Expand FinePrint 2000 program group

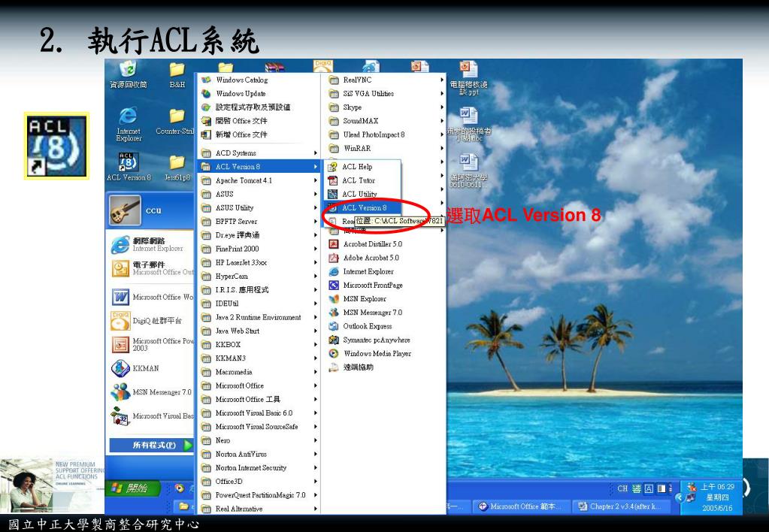[259, 249]
